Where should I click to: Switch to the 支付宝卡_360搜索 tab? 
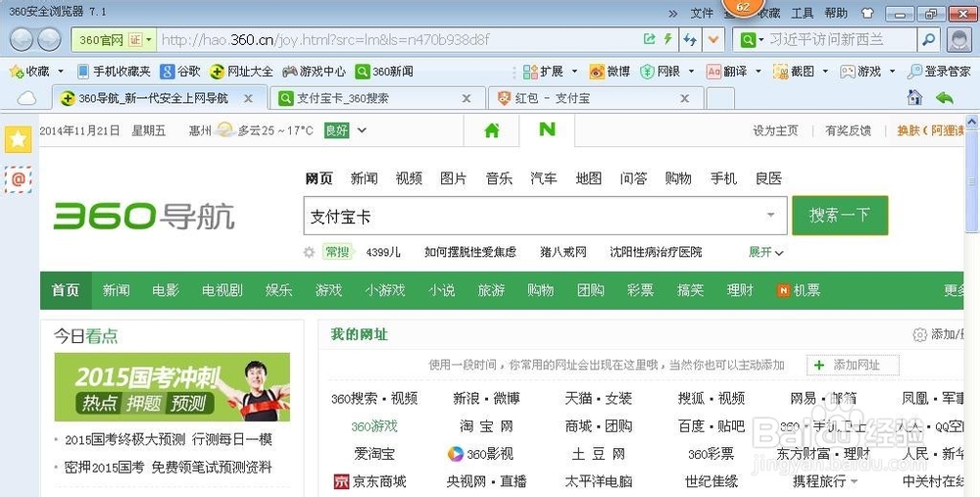(377, 98)
